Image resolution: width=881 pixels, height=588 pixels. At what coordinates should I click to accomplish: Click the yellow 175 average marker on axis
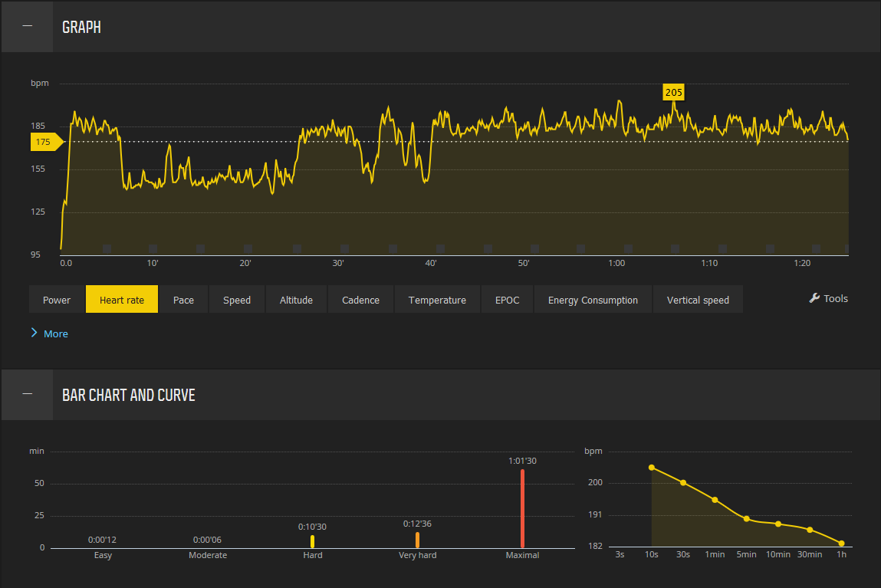(x=44, y=142)
